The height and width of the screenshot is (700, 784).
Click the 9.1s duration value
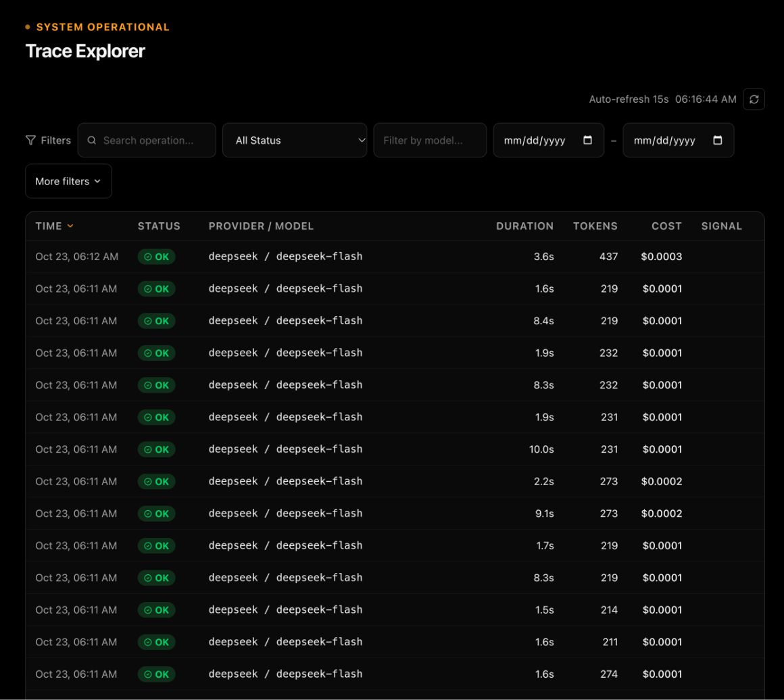click(x=545, y=514)
